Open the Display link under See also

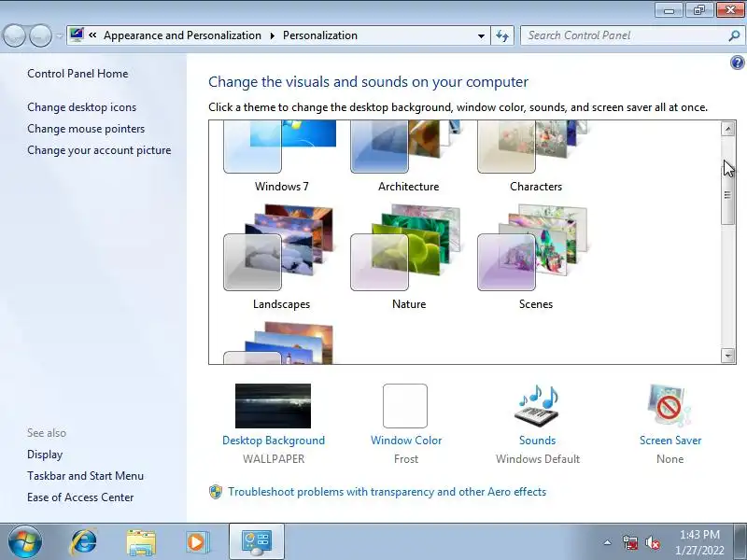click(x=45, y=455)
